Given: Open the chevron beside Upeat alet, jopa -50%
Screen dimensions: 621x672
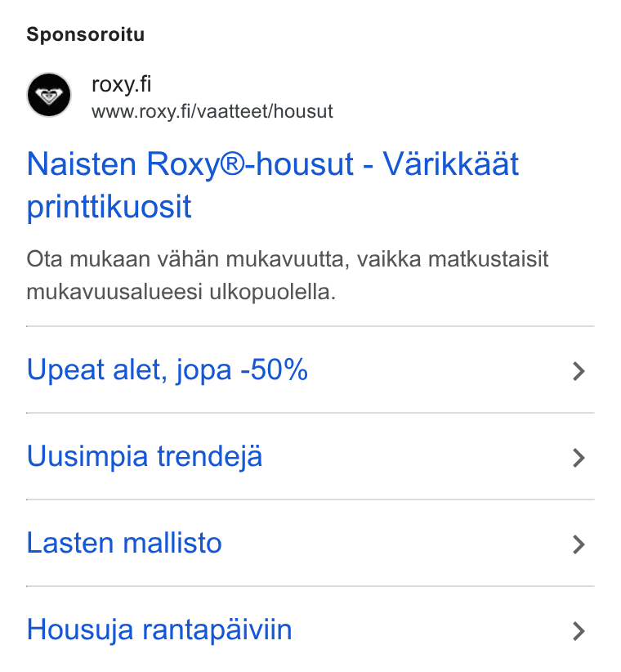Looking at the screenshot, I should pos(579,371).
